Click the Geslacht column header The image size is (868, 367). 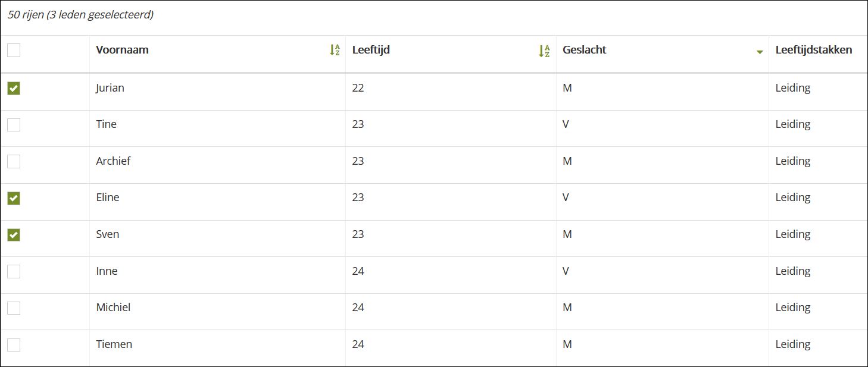click(x=584, y=50)
